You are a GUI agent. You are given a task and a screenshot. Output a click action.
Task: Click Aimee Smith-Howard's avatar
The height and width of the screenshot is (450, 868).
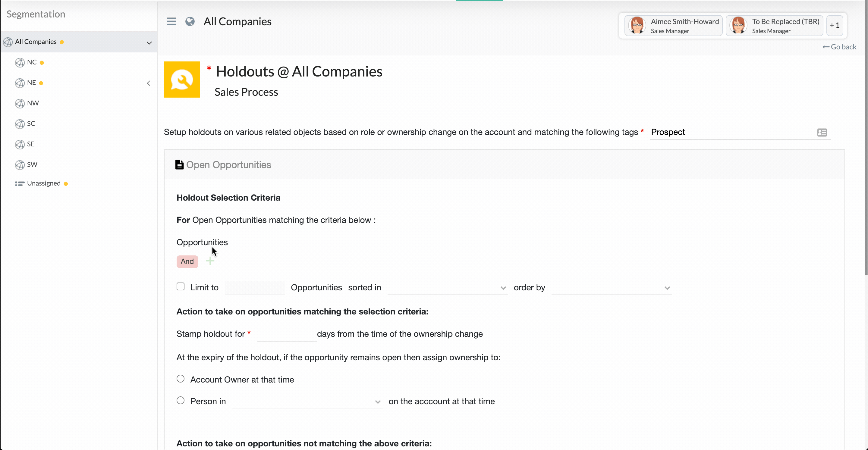(637, 25)
